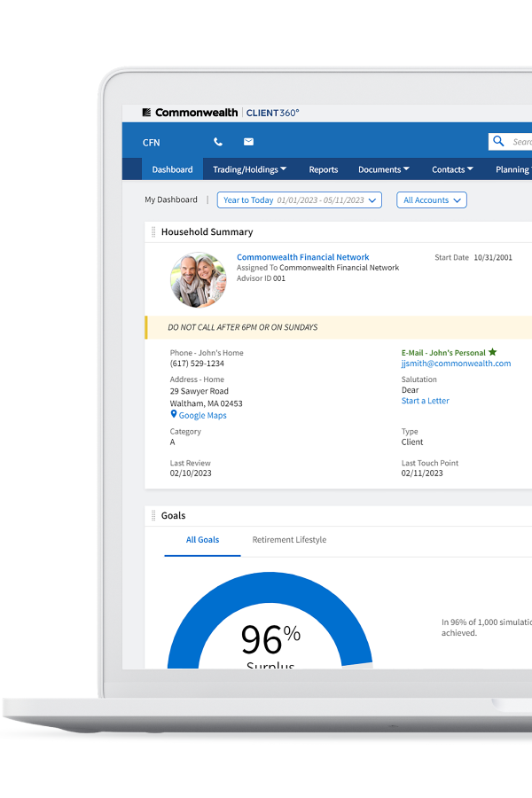Click the envelope email icon in header
532x798 pixels.
coord(248,142)
